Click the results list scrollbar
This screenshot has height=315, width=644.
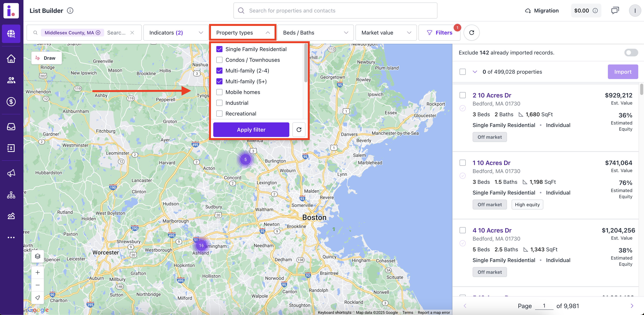click(x=642, y=89)
